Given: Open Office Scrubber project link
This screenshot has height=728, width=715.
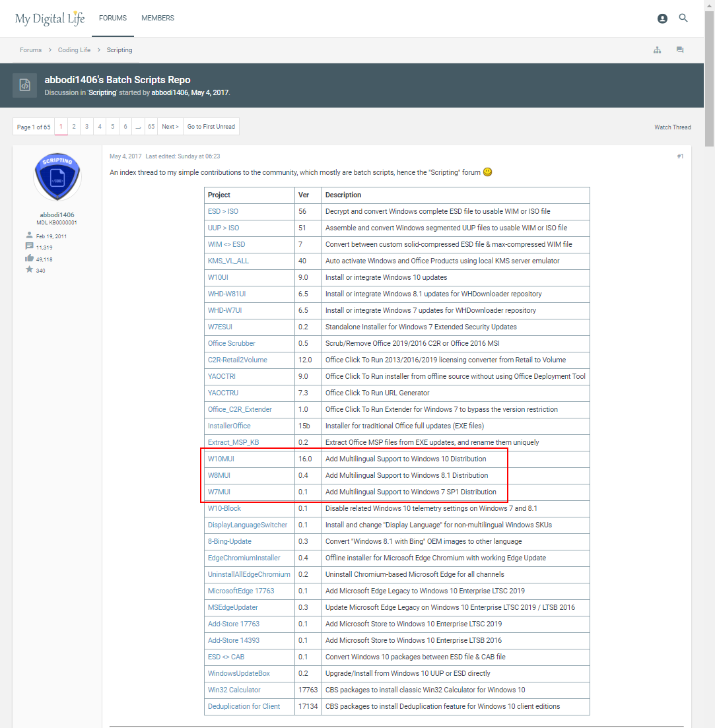Looking at the screenshot, I should coord(232,343).
